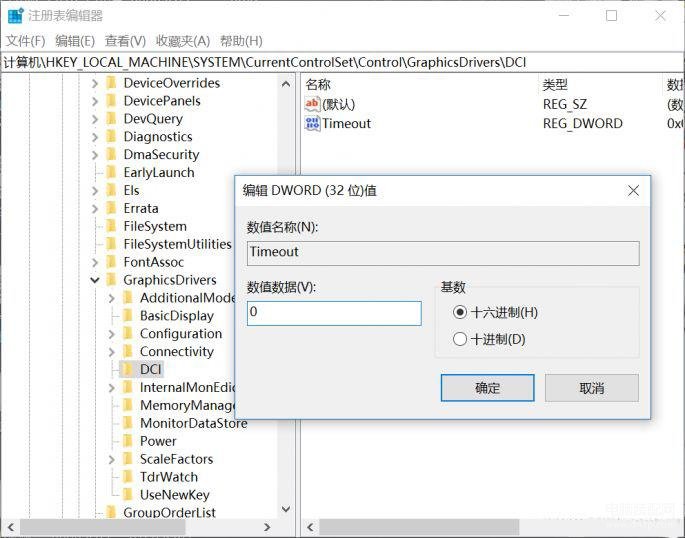Click the tree horizontal scrollbar thumb
The image size is (685, 538).
point(103,527)
